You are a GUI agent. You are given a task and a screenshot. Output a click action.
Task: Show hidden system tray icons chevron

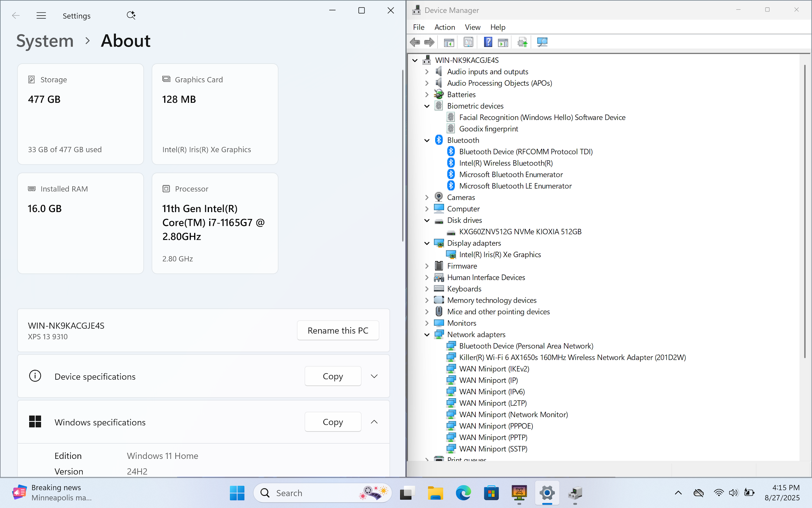coord(678,493)
